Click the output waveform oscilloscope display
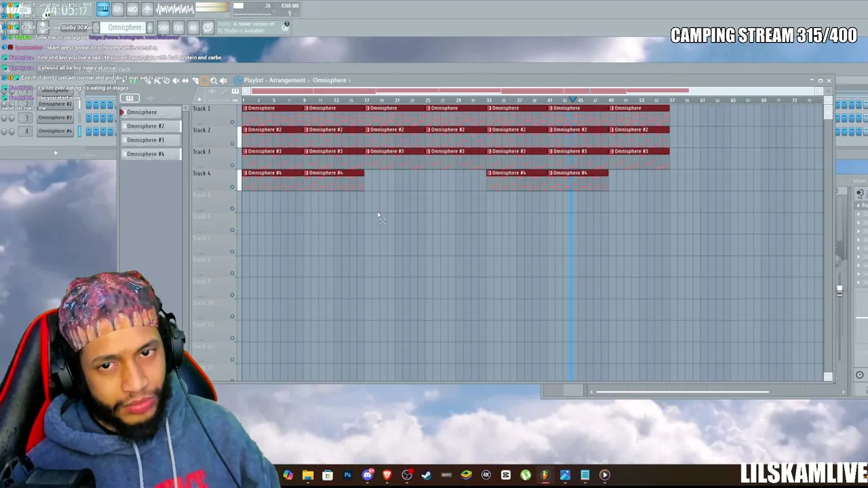 (x=175, y=9)
